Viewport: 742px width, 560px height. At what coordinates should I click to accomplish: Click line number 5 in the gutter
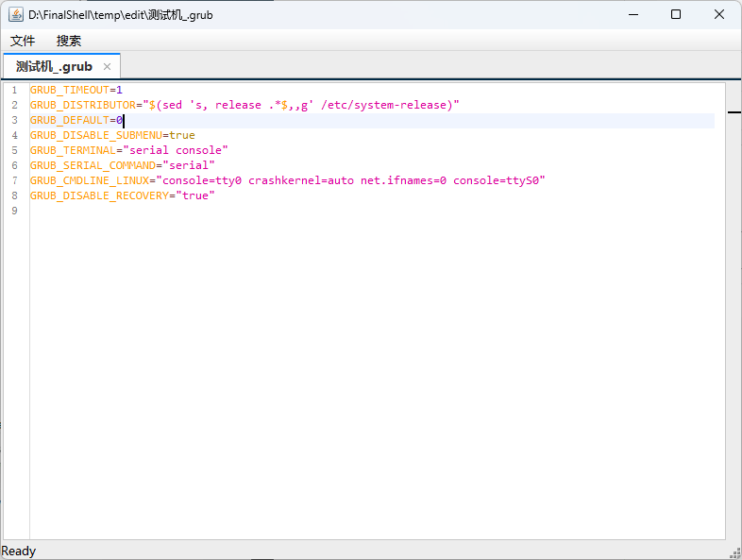pos(15,150)
